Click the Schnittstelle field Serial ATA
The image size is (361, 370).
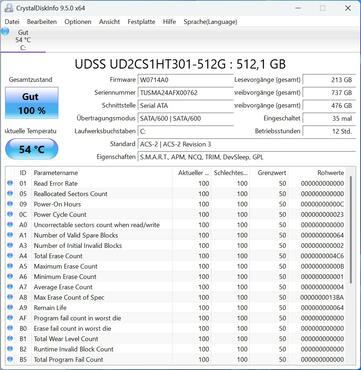(x=186, y=106)
